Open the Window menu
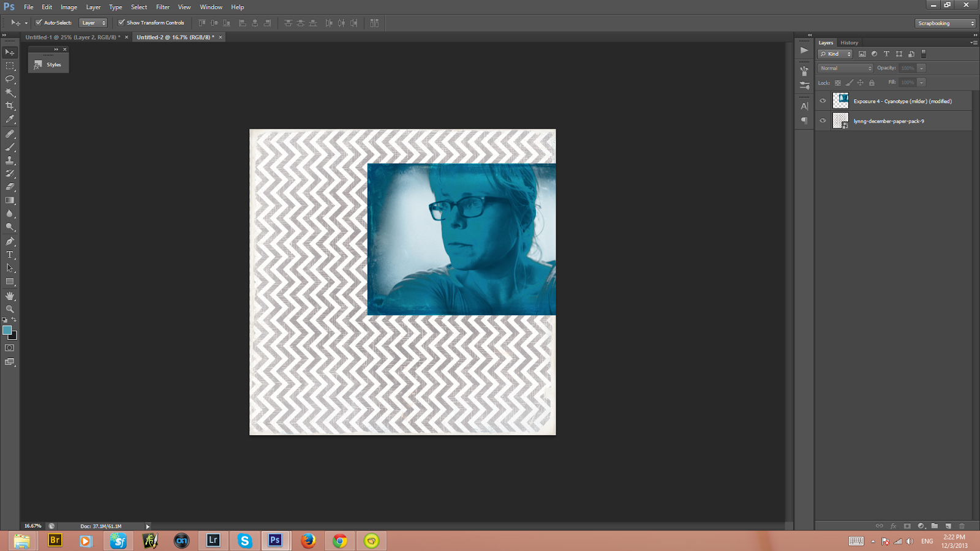The width and height of the screenshot is (980, 551). (211, 7)
